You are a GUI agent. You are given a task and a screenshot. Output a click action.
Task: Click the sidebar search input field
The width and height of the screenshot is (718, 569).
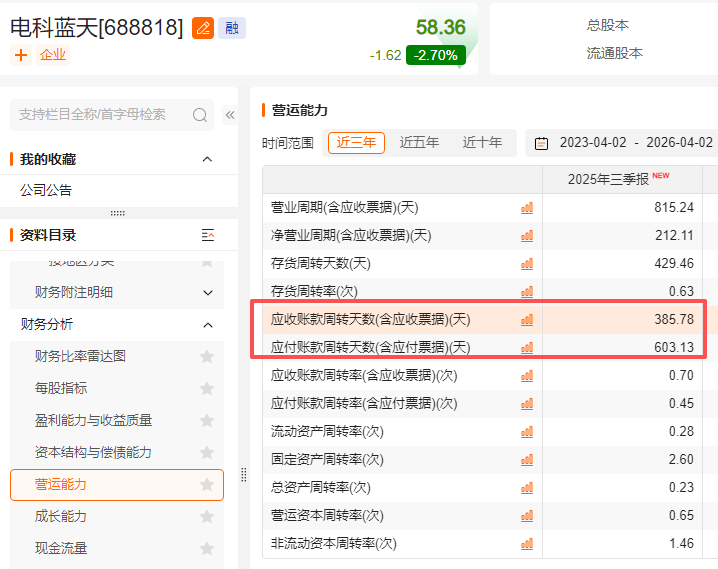coord(100,115)
